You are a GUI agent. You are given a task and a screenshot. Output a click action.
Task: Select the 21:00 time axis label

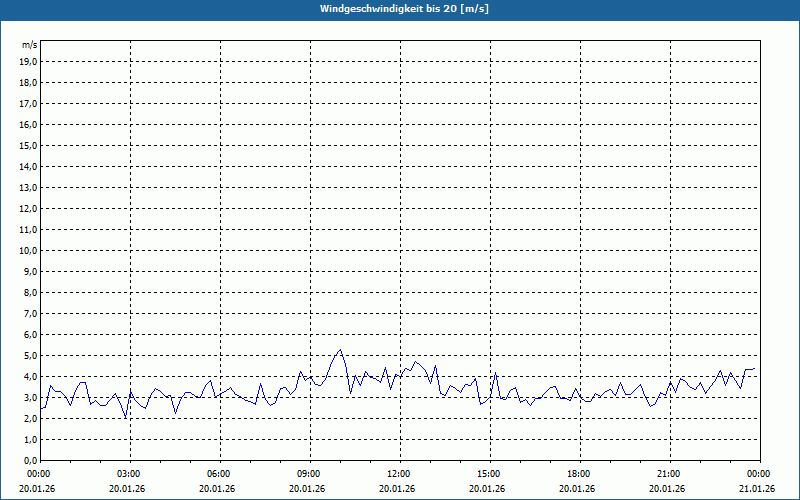point(668,474)
